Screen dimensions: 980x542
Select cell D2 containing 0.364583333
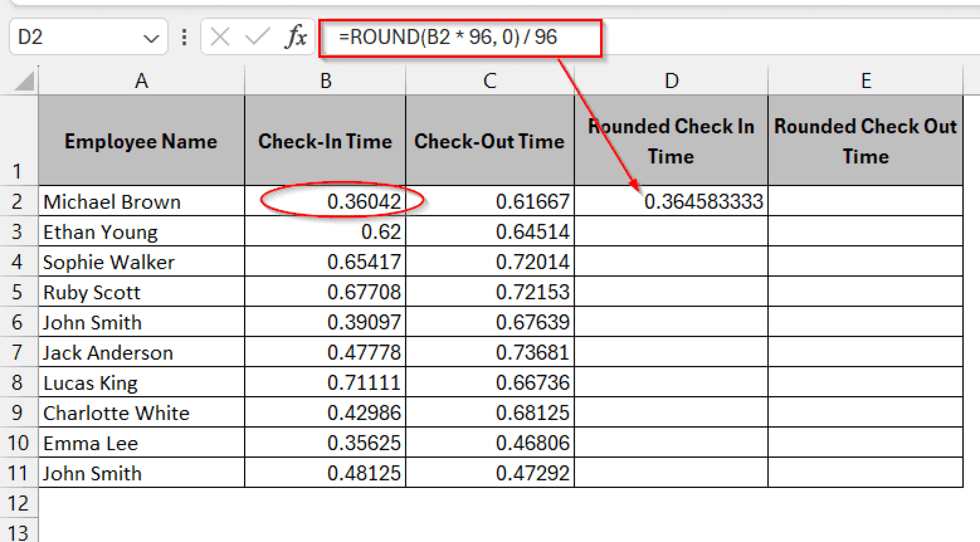click(671, 201)
